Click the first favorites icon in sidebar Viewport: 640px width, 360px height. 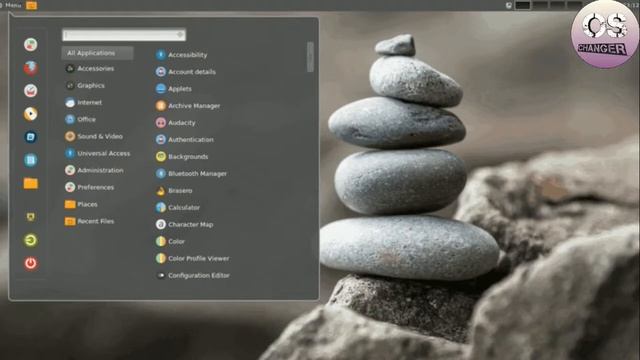(31, 44)
